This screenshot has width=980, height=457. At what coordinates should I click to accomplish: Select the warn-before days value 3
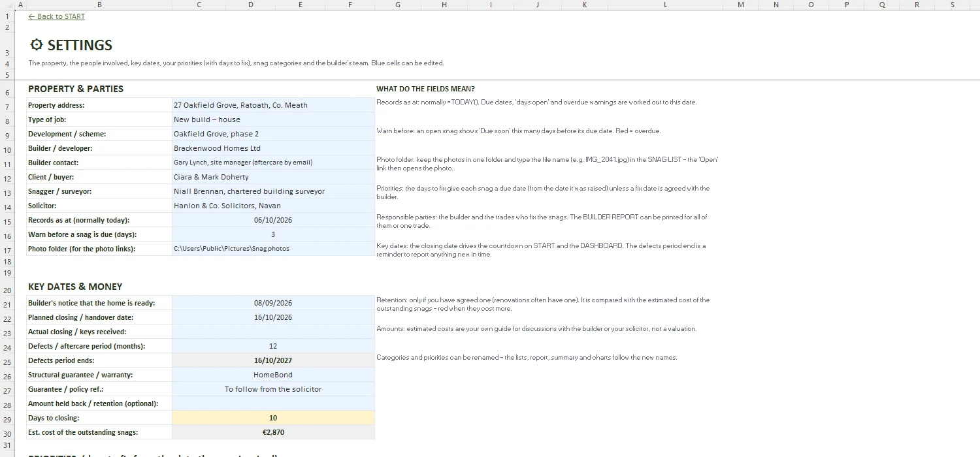[x=273, y=234]
